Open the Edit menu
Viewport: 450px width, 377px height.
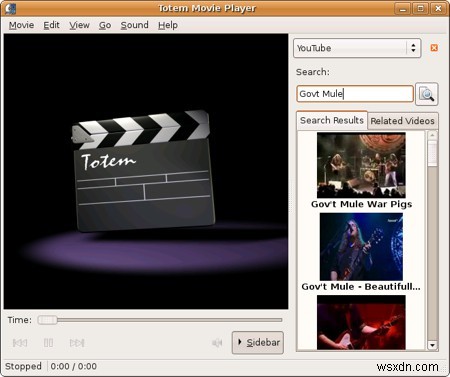coord(51,25)
